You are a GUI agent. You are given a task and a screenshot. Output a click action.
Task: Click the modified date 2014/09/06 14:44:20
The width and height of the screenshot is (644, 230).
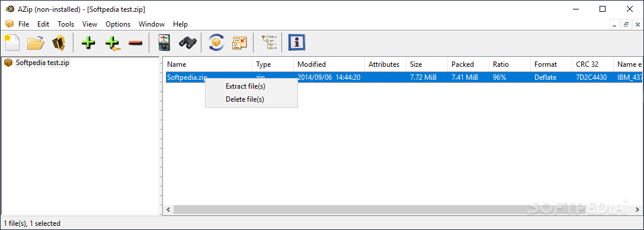(329, 77)
